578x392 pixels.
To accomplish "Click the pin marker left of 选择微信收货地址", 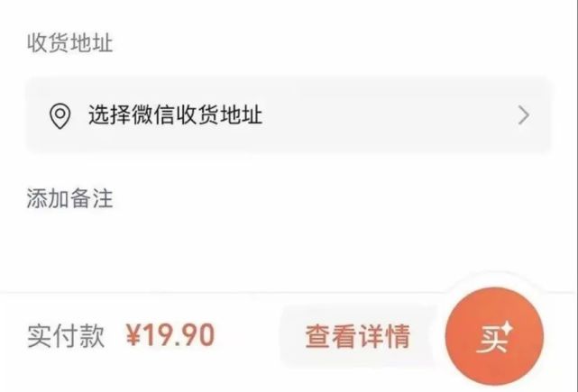I will (60, 116).
